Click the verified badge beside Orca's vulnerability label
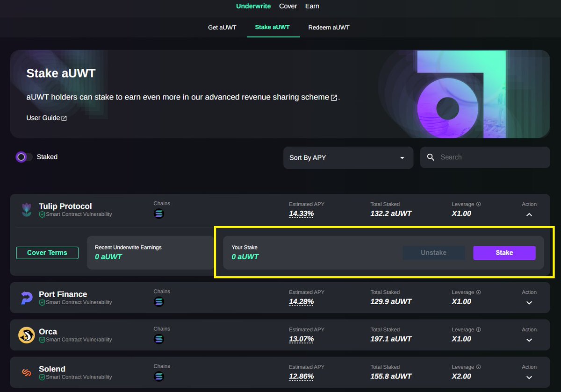 click(43, 340)
